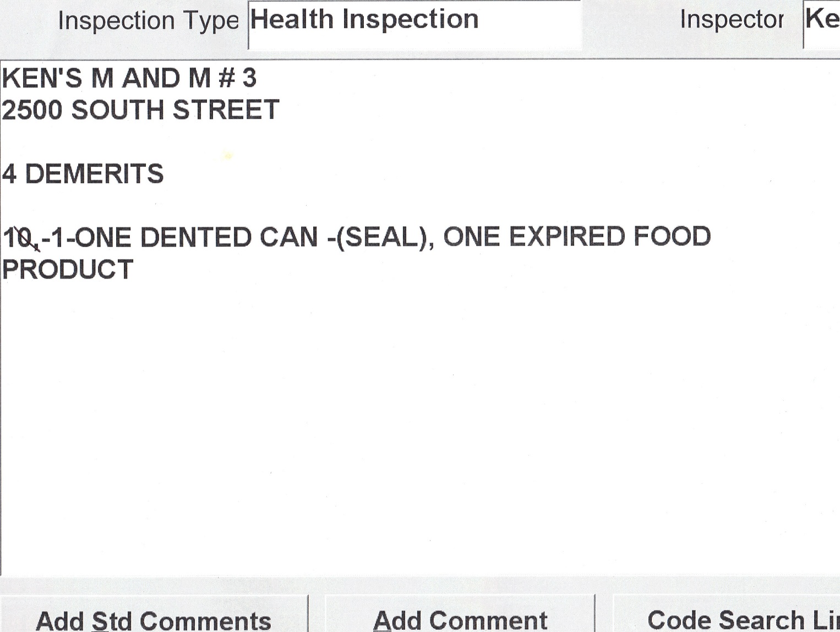Click the Inspector label

732,20
